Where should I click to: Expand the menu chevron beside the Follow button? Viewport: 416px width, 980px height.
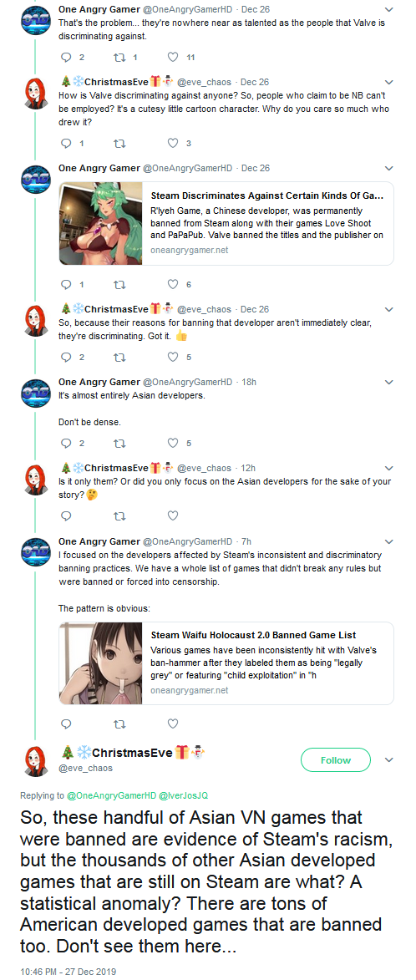click(x=389, y=760)
